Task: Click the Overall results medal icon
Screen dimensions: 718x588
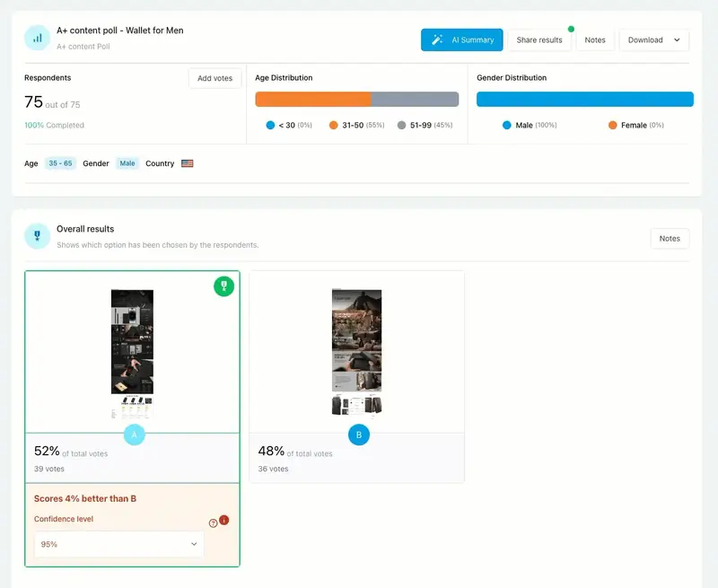Action: point(37,236)
